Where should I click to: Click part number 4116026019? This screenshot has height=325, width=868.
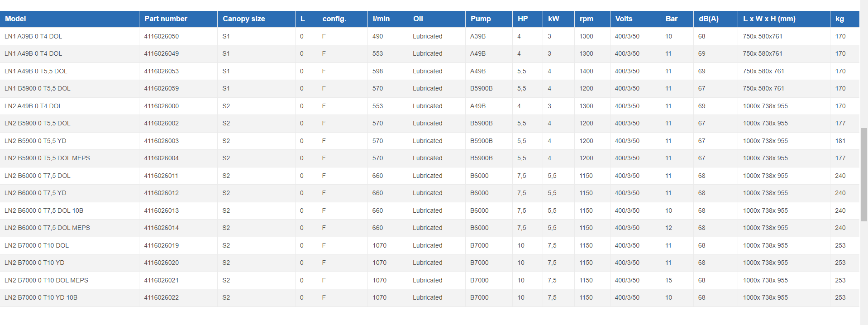pyautogui.click(x=161, y=245)
